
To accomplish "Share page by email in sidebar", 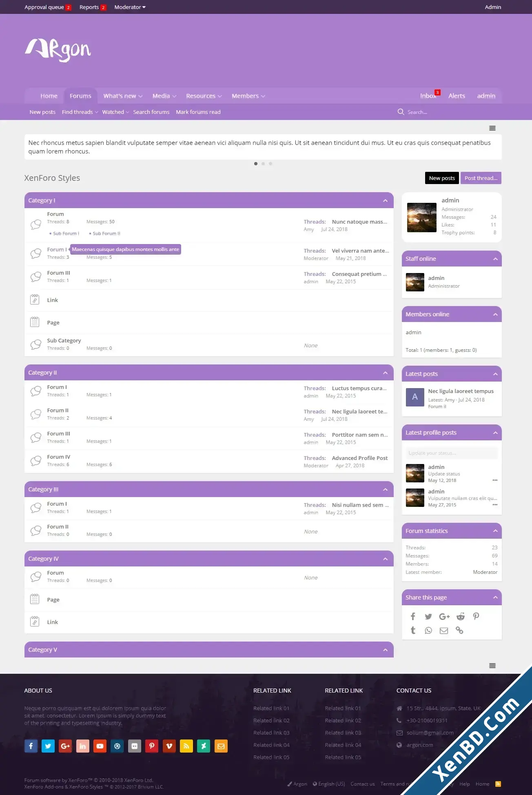I will pyautogui.click(x=444, y=631).
